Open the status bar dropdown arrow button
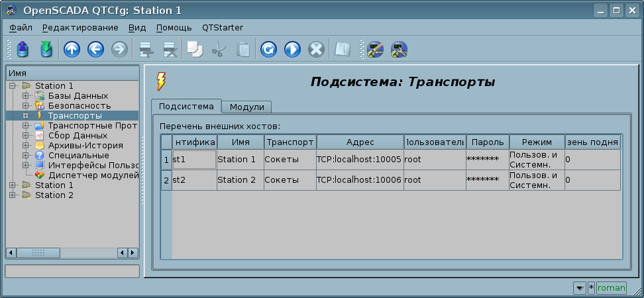The image size is (644, 298). click(579, 288)
